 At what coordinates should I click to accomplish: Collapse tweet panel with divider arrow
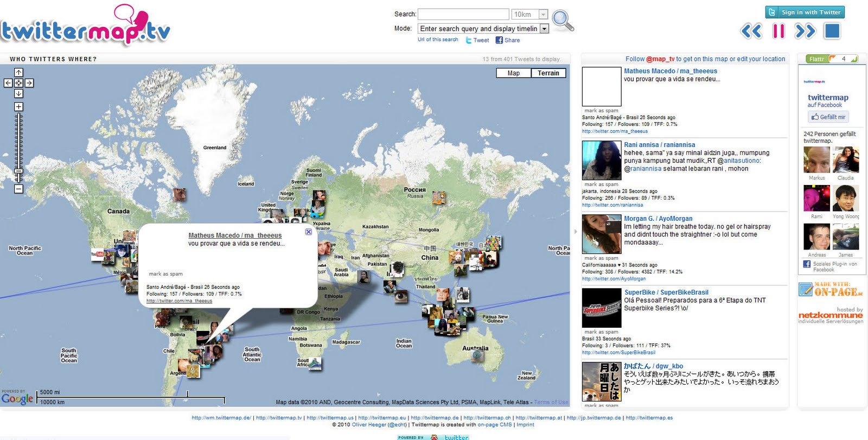coord(576,232)
